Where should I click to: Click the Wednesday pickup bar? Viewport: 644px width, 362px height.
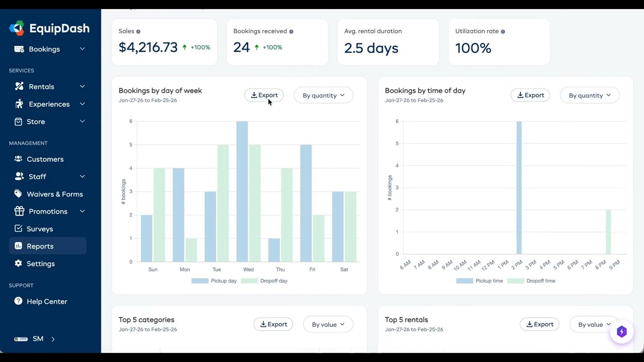(x=242, y=192)
